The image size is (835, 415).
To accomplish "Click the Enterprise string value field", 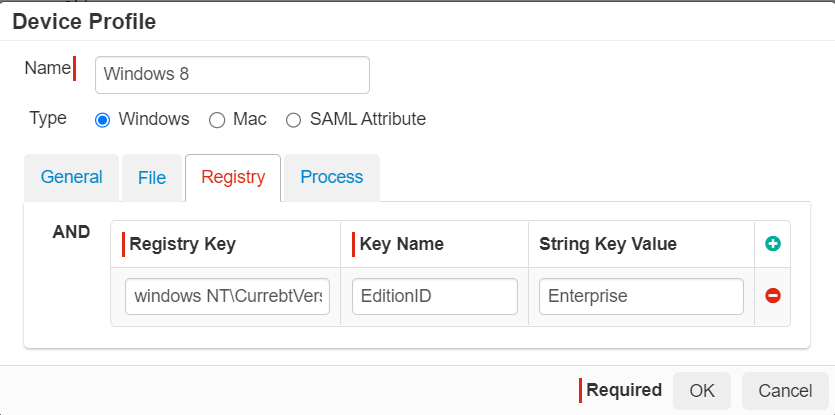I will point(641,296).
